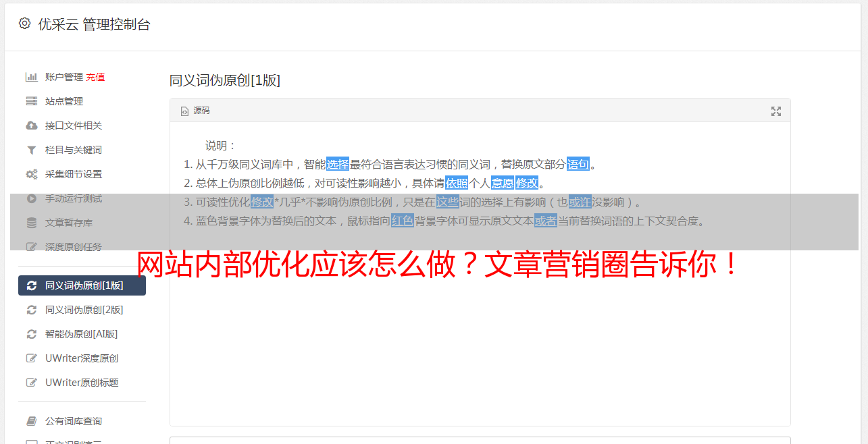This screenshot has height=444, width=868.
Task: Click the highlighted word 语句 in line one
Action: [578, 164]
